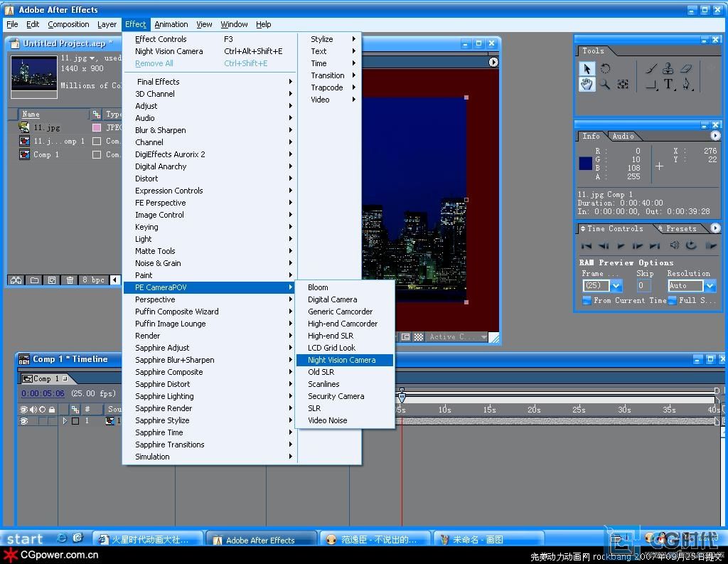The height and width of the screenshot is (564, 728).
Task: Click the Skip input field
Action: pos(643,286)
